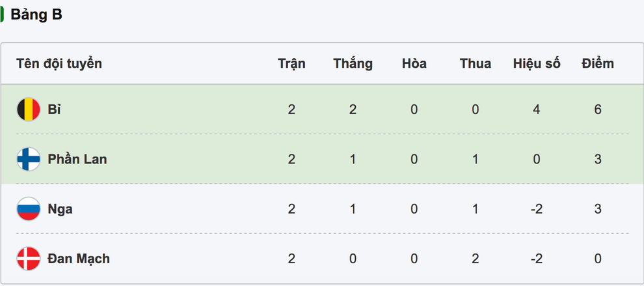The width and height of the screenshot is (644, 286).
Task: Select the Nga team name
Action: pyautogui.click(x=60, y=209)
